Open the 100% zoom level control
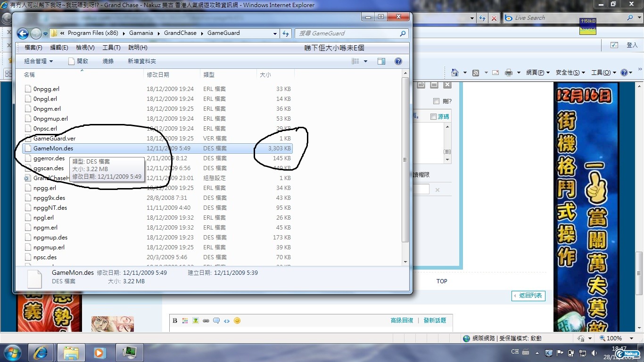Viewport: 644px width, 362px height. 614,338
